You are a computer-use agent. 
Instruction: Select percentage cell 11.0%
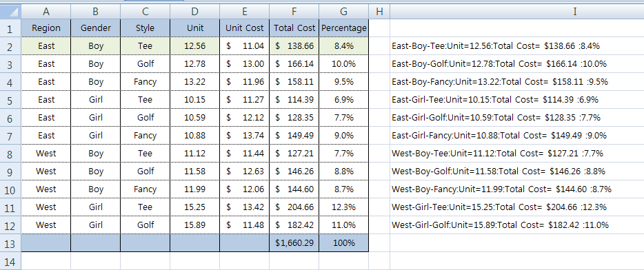(x=344, y=225)
